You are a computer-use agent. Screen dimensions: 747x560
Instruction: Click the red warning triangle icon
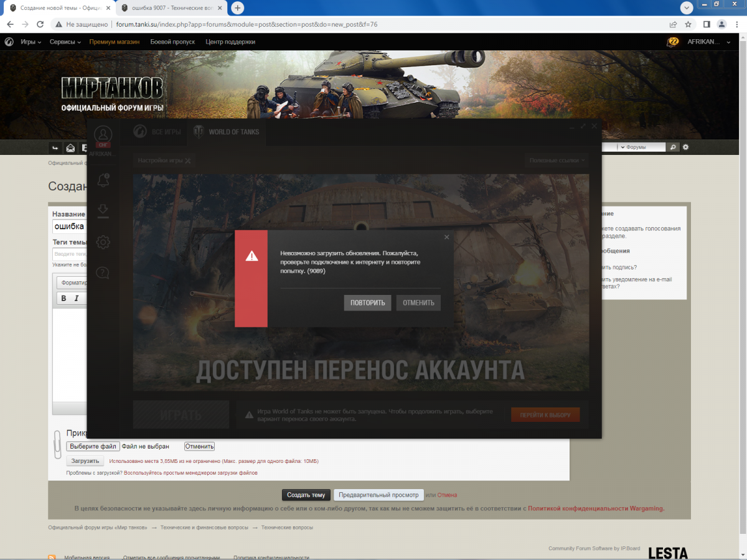[x=251, y=256]
